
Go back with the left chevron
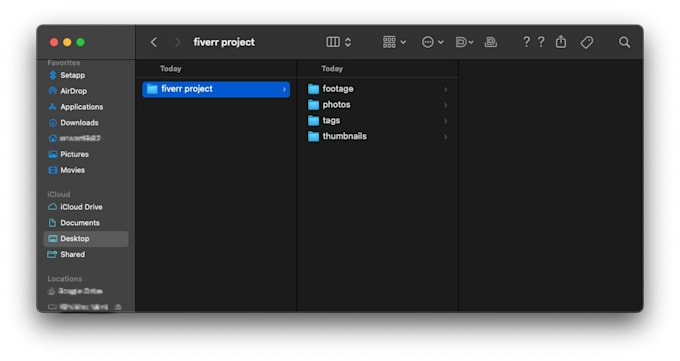click(x=154, y=42)
